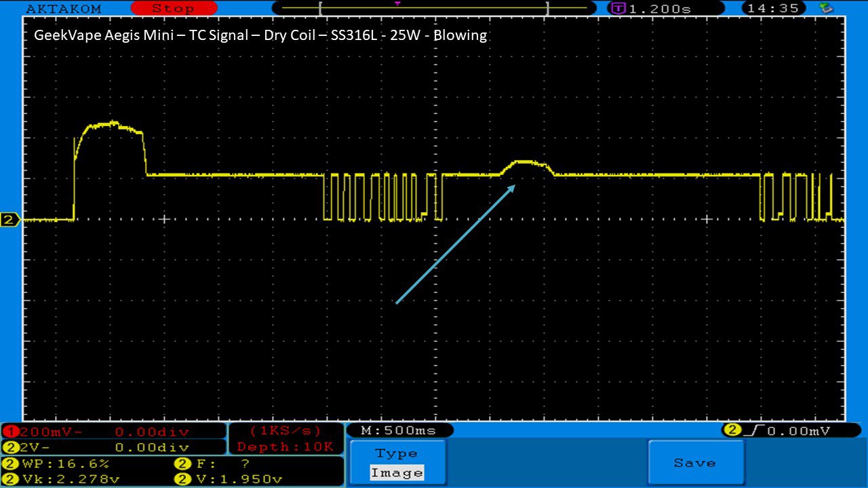
Task: Click the Depth 10K memory readout
Action: click(x=285, y=447)
